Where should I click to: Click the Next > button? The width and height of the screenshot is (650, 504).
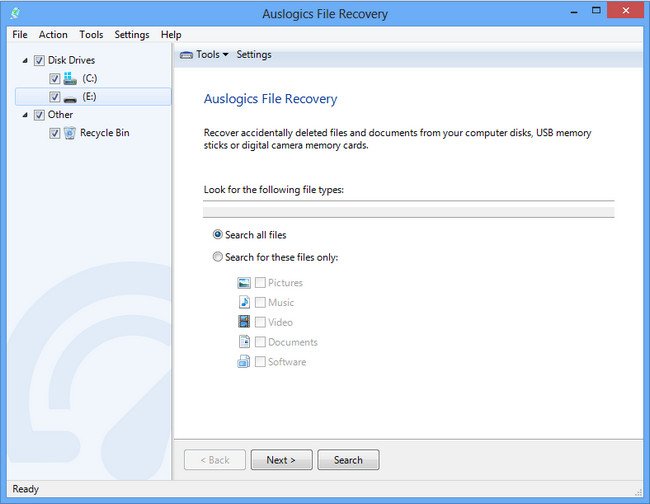[281, 460]
